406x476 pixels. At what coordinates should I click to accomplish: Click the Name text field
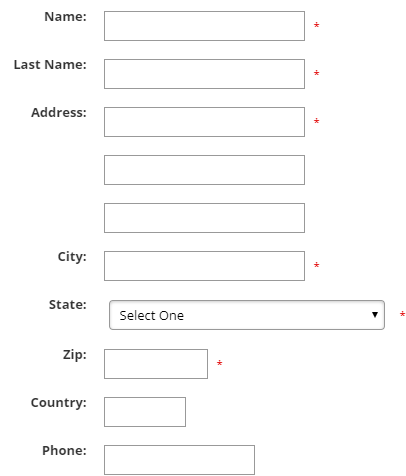(x=204, y=26)
